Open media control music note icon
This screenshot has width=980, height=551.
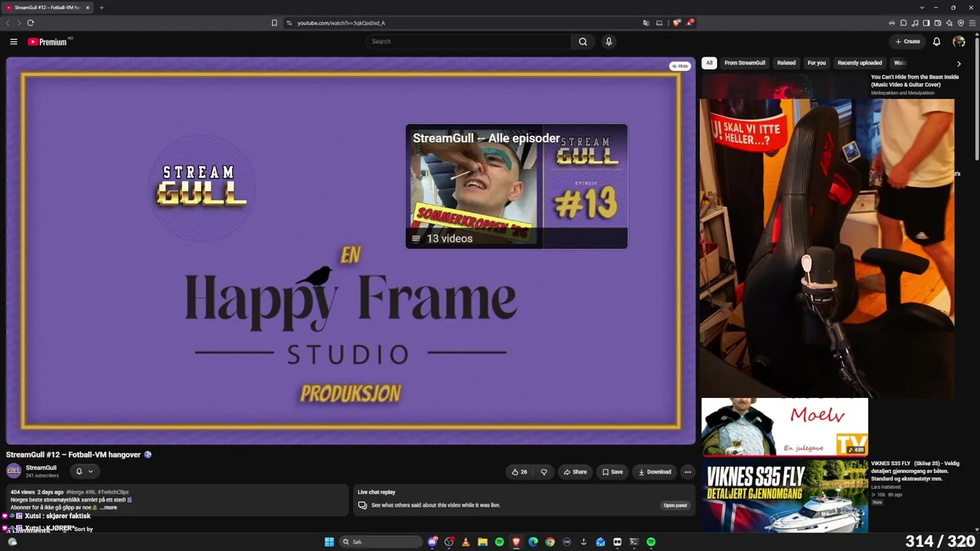point(915,23)
